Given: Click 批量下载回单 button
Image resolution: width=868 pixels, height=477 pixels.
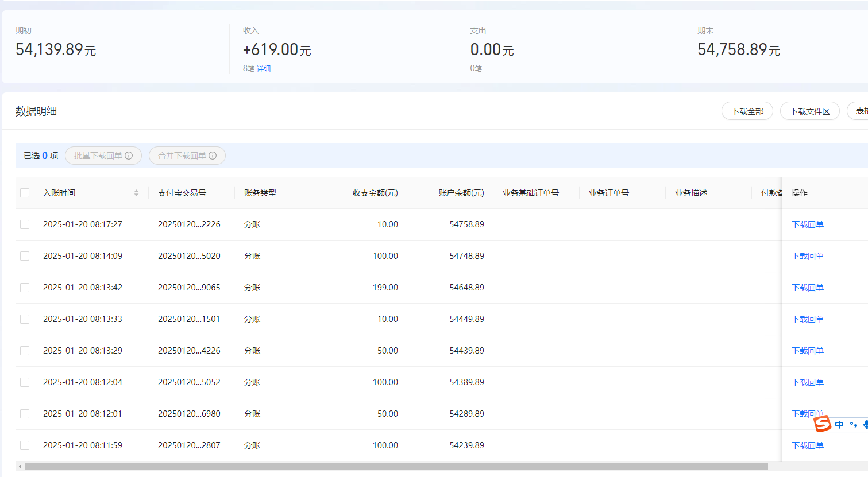Looking at the screenshot, I should point(103,156).
